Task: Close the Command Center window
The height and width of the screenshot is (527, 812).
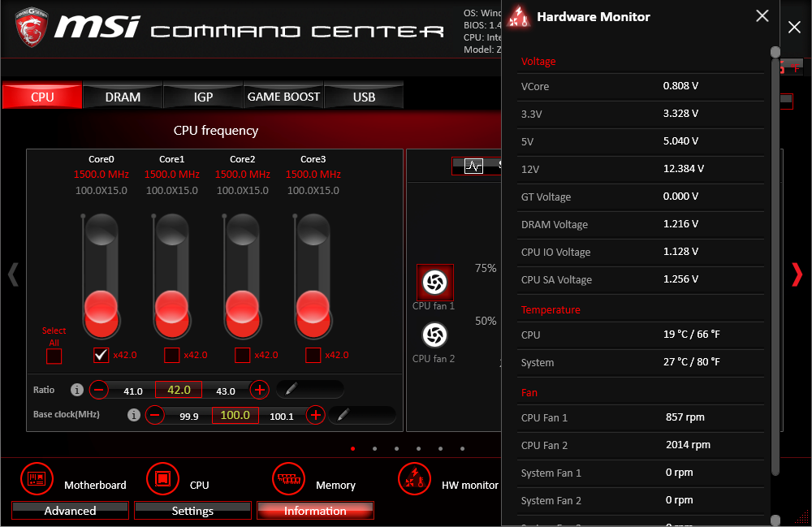Action: click(794, 27)
